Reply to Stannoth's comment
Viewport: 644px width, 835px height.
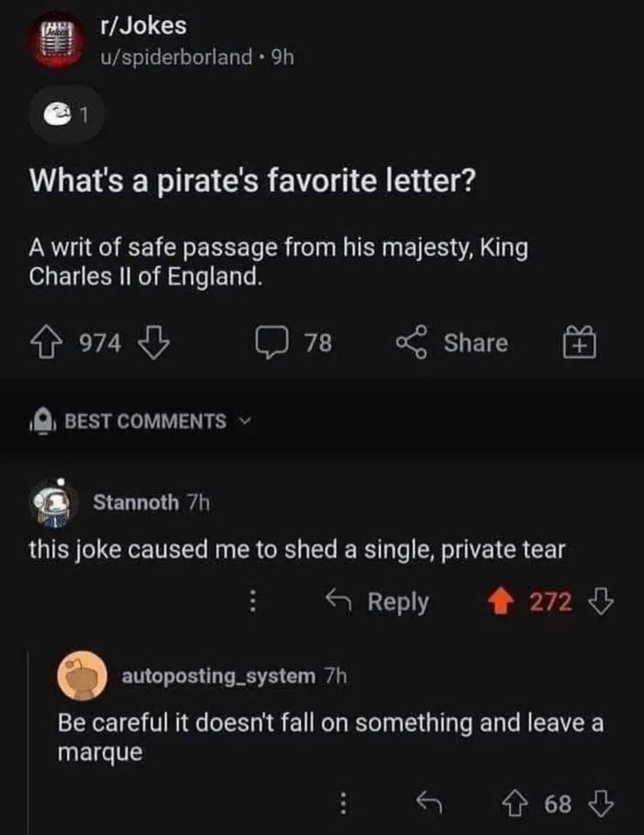point(378,602)
